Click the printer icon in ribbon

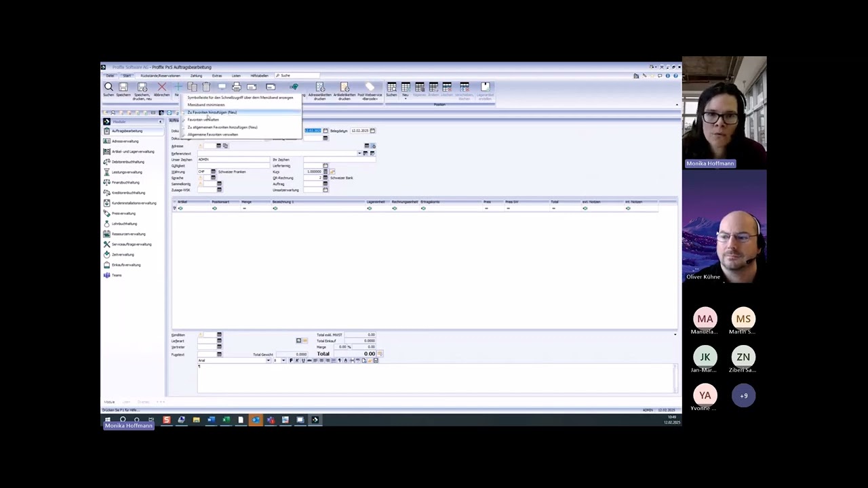coord(236,87)
